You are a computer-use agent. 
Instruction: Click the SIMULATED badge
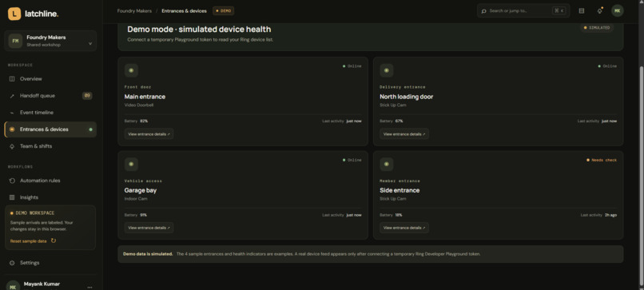(597, 27)
